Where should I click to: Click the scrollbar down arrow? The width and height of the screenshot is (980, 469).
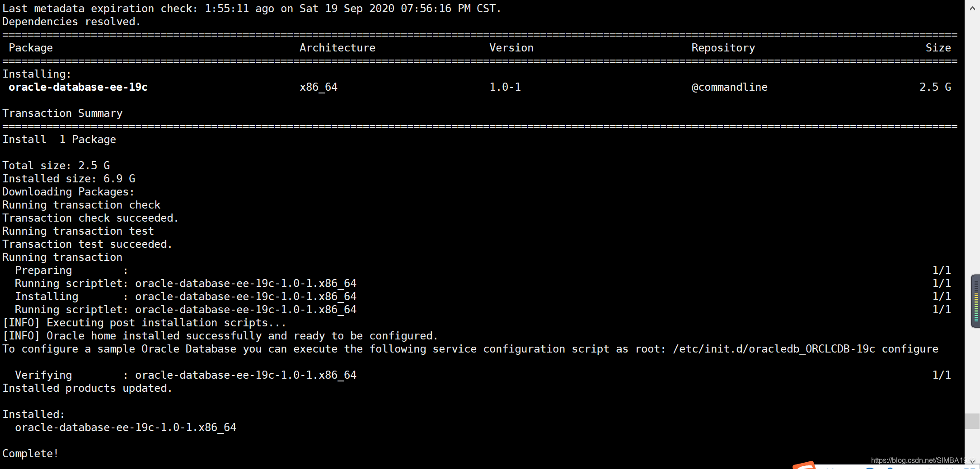point(972,461)
